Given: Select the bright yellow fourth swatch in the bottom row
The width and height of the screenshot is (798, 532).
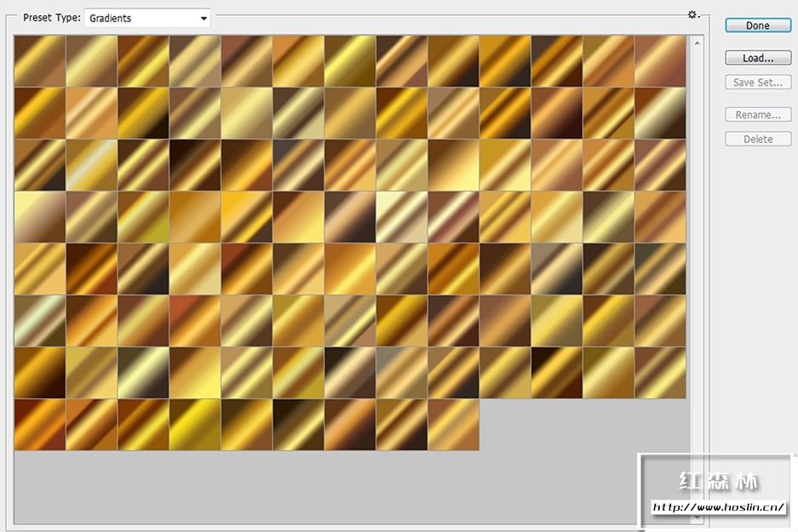Looking at the screenshot, I should coord(195,425).
